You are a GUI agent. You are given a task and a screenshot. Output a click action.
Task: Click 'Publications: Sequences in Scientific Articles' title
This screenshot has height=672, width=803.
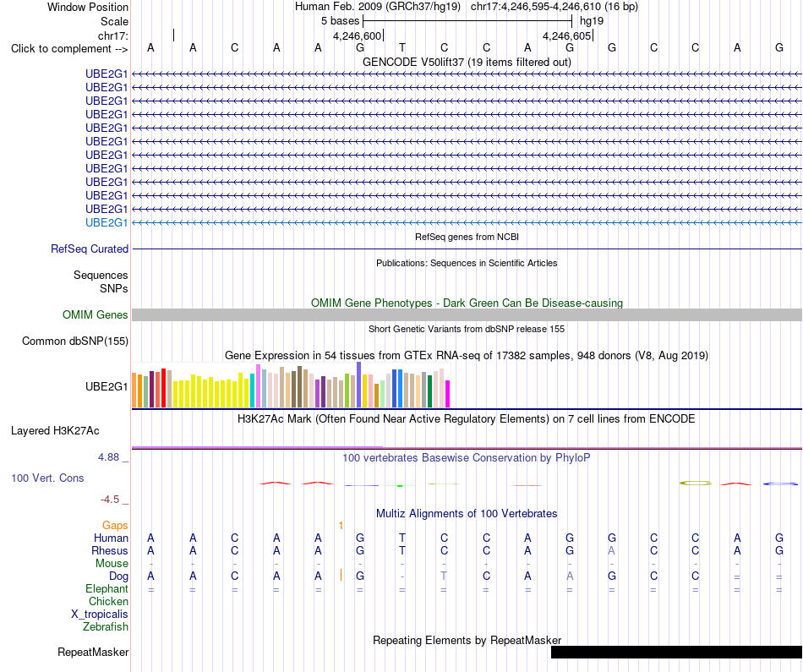[x=467, y=263]
